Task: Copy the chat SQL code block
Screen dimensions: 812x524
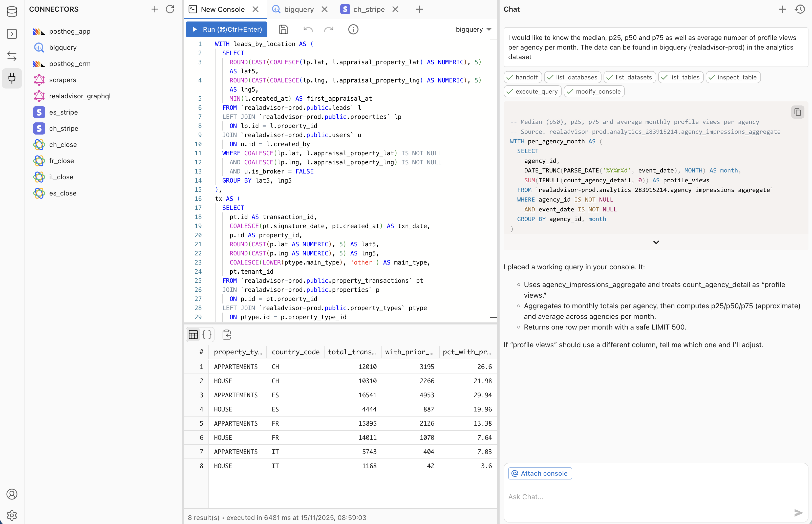Action: 797,112
